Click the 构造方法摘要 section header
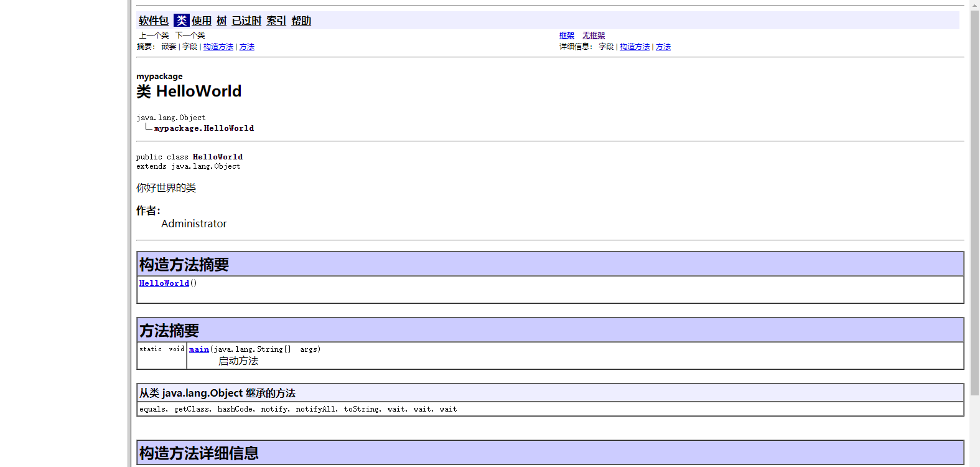Viewport: 980px width, 467px height. (550, 264)
